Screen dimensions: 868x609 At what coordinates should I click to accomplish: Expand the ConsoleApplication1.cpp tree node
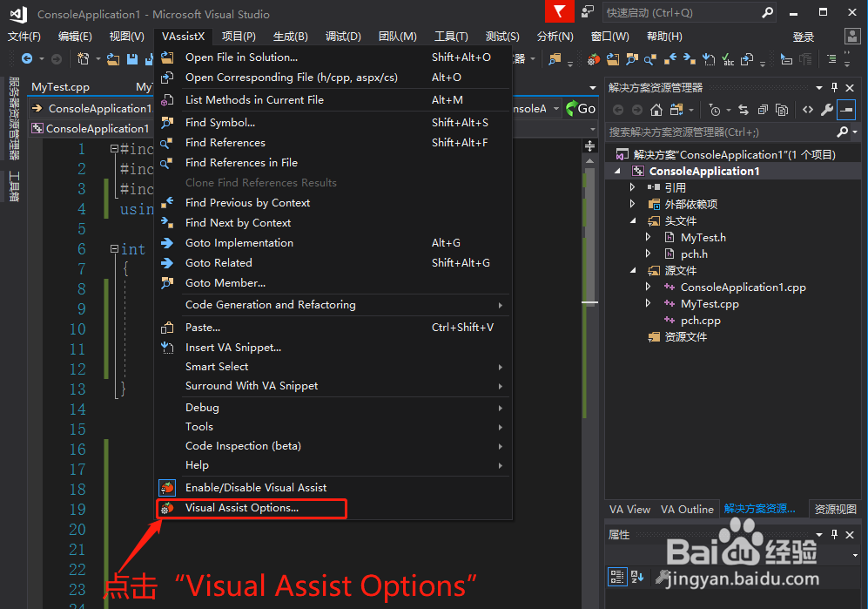648,287
